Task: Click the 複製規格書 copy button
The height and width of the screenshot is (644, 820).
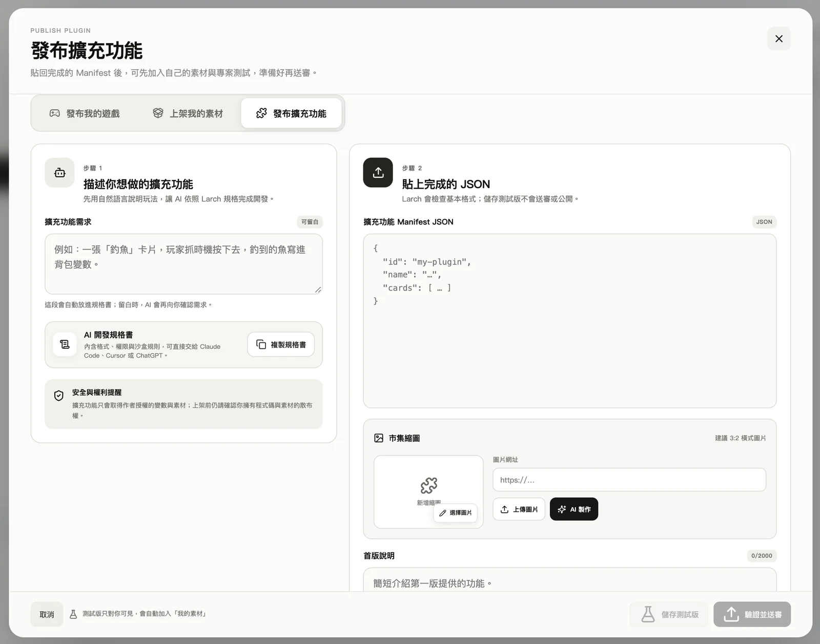Action: [281, 344]
